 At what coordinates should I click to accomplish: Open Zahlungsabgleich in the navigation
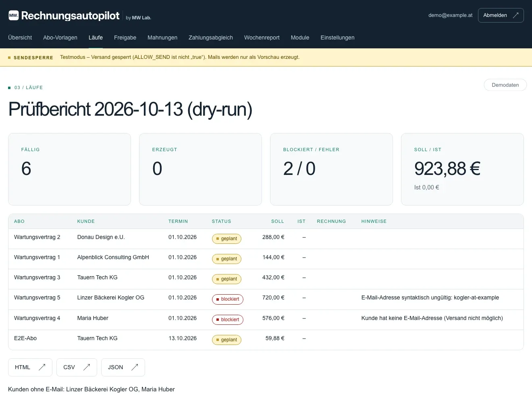pyautogui.click(x=211, y=37)
